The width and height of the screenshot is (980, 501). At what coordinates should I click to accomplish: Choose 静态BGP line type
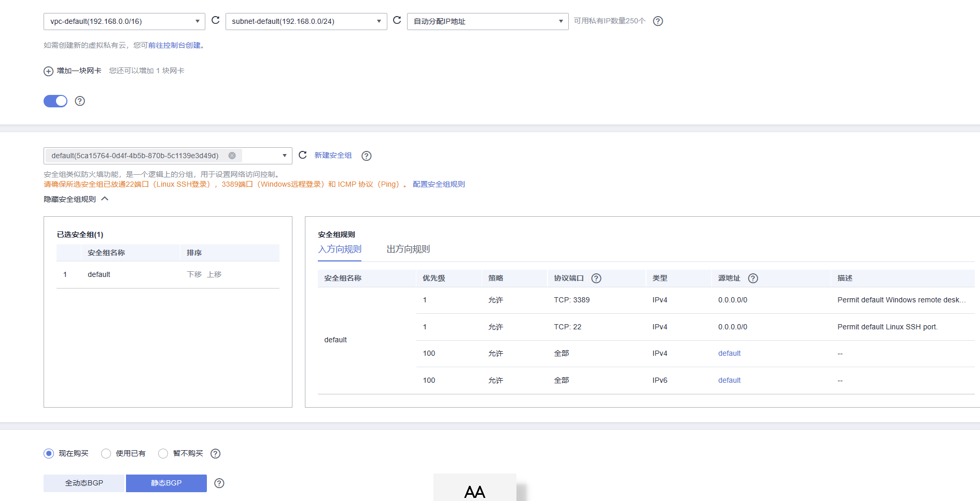click(x=166, y=483)
